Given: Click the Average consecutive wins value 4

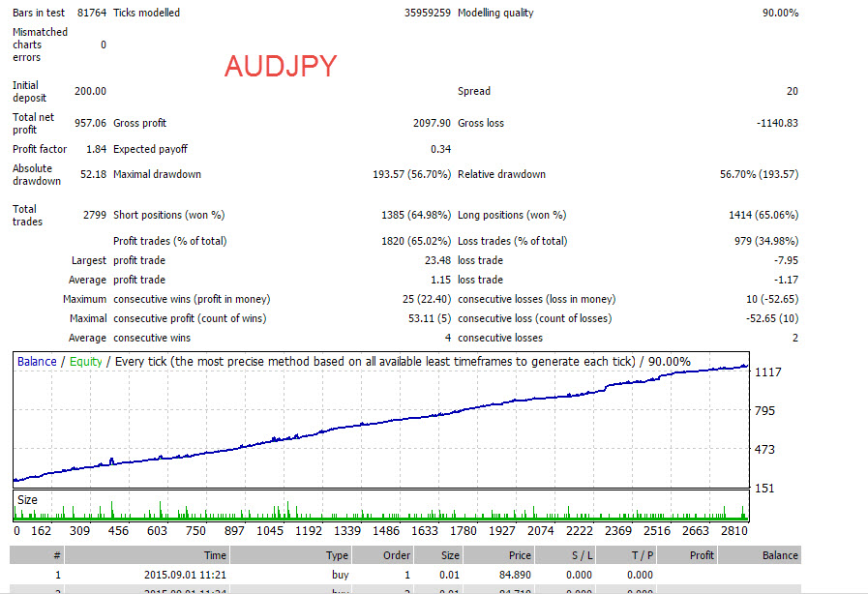Looking at the screenshot, I should 448,338.
